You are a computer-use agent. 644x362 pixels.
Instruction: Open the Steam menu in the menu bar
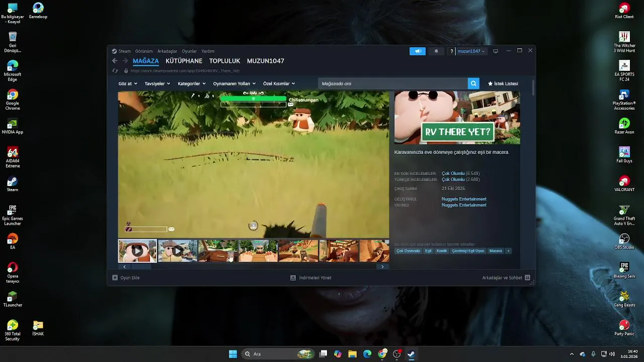pyautogui.click(x=124, y=51)
